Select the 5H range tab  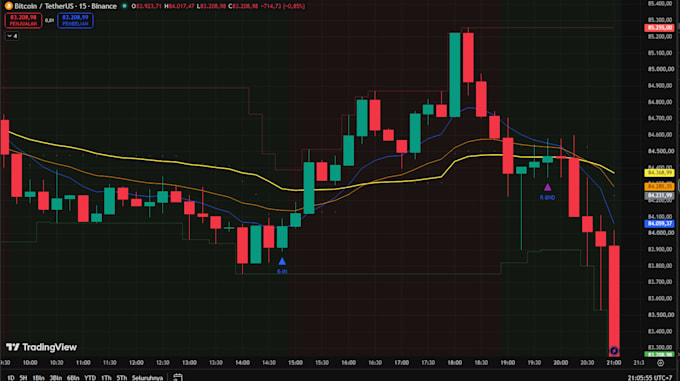point(23,378)
